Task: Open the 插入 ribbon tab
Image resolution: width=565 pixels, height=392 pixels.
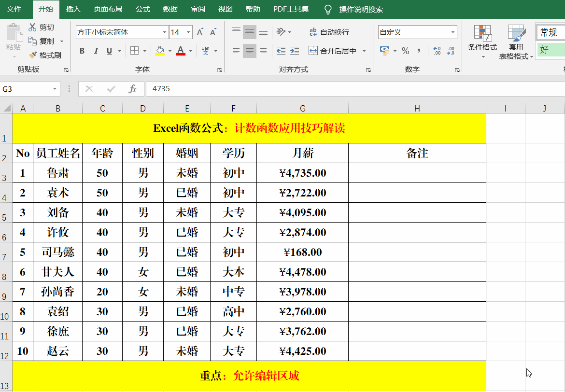Action: 73,9
